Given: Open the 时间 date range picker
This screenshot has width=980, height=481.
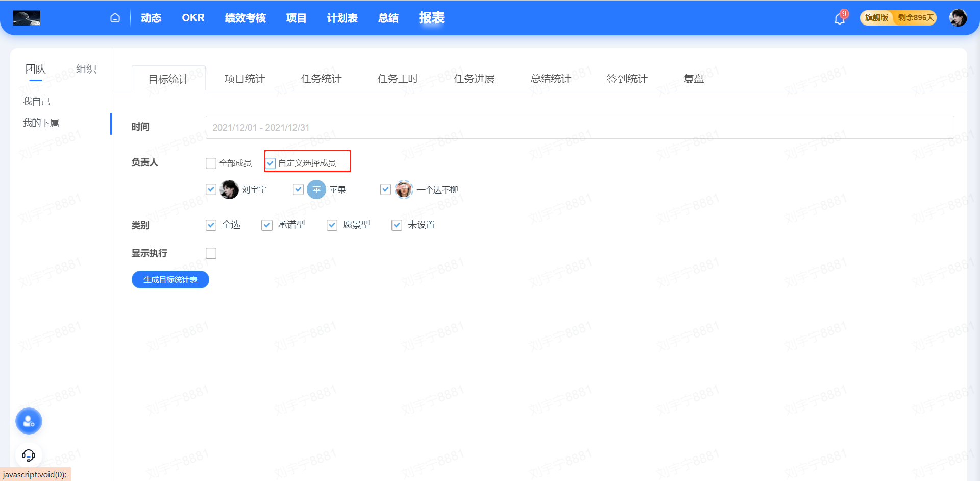Looking at the screenshot, I should tap(579, 127).
